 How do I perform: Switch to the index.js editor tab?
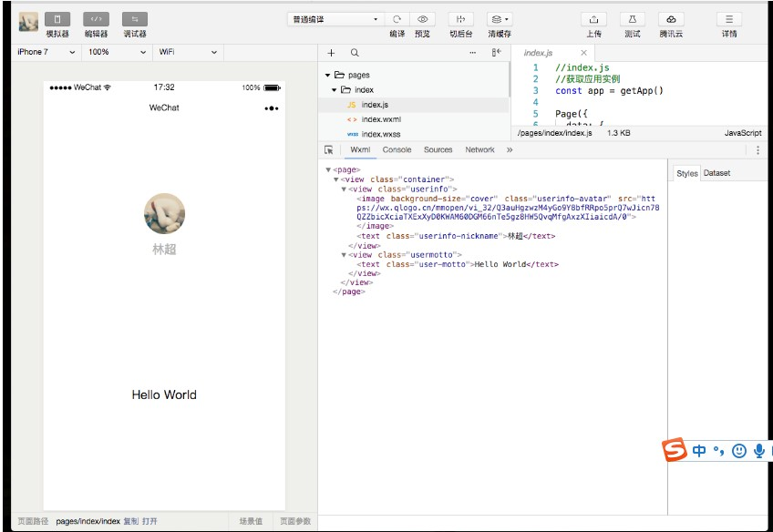[x=538, y=53]
